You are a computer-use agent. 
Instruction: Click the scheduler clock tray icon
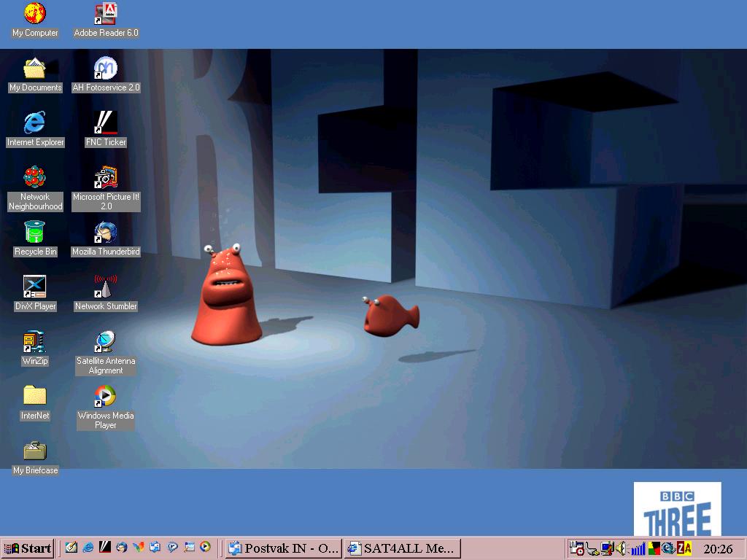click(577, 549)
